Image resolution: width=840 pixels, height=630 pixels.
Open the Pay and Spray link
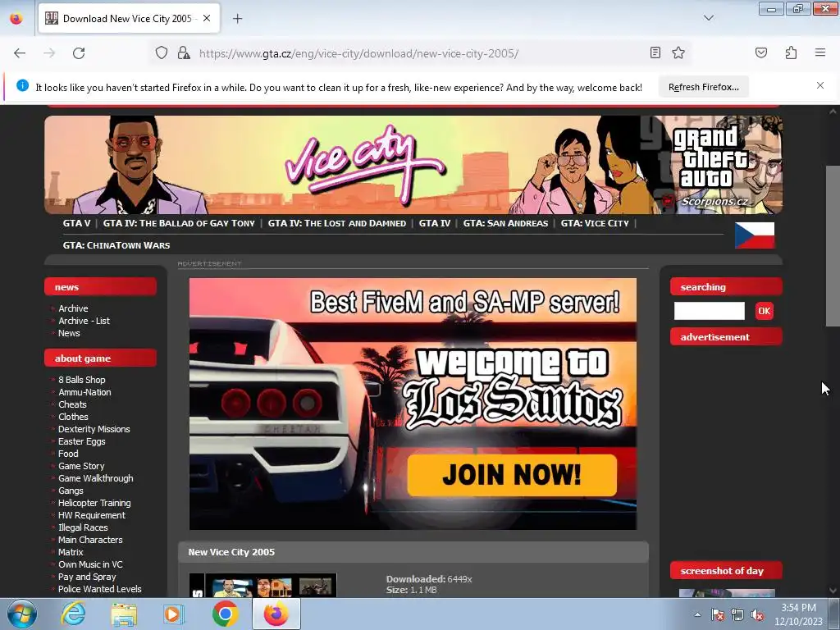(x=87, y=577)
